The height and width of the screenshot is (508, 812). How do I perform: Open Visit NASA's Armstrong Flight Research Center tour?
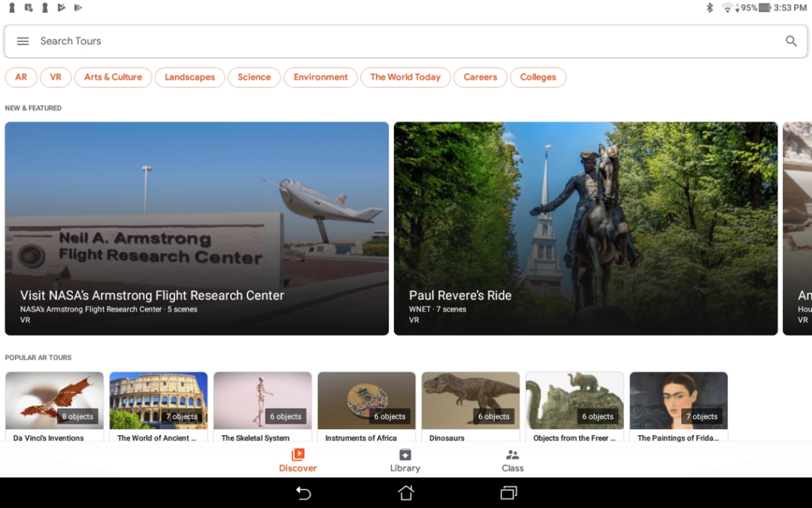coord(197,228)
